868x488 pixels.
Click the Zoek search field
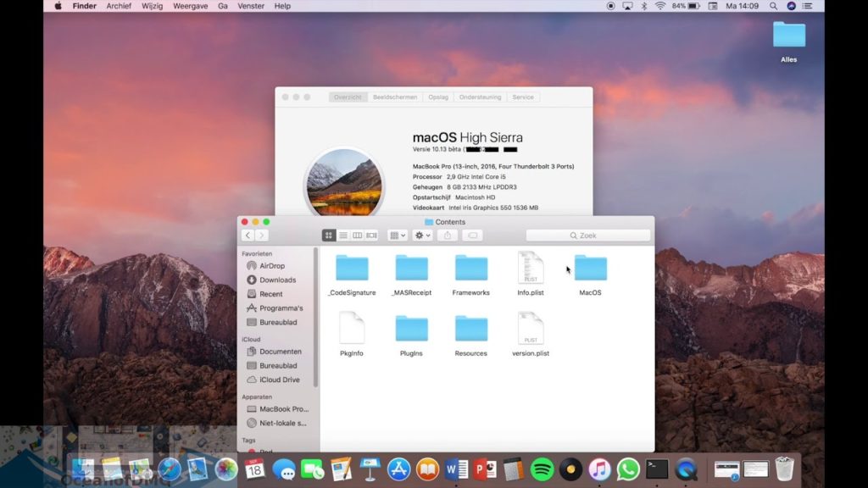(x=588, y=236)
